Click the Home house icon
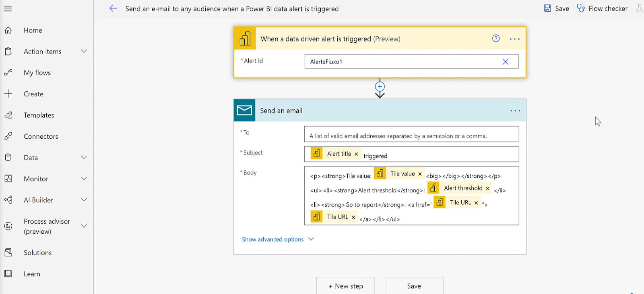The image size is (644, 294). [x=8, y=30]
